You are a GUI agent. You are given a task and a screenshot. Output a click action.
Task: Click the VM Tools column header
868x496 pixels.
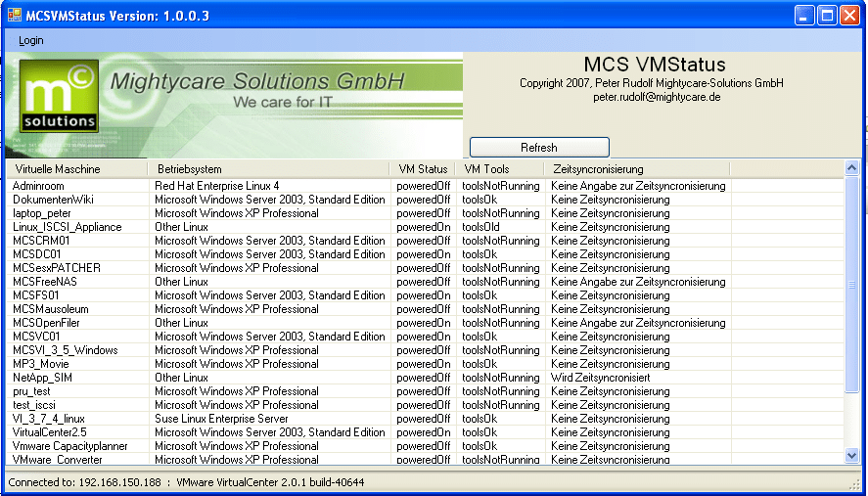tap(499, 169)
